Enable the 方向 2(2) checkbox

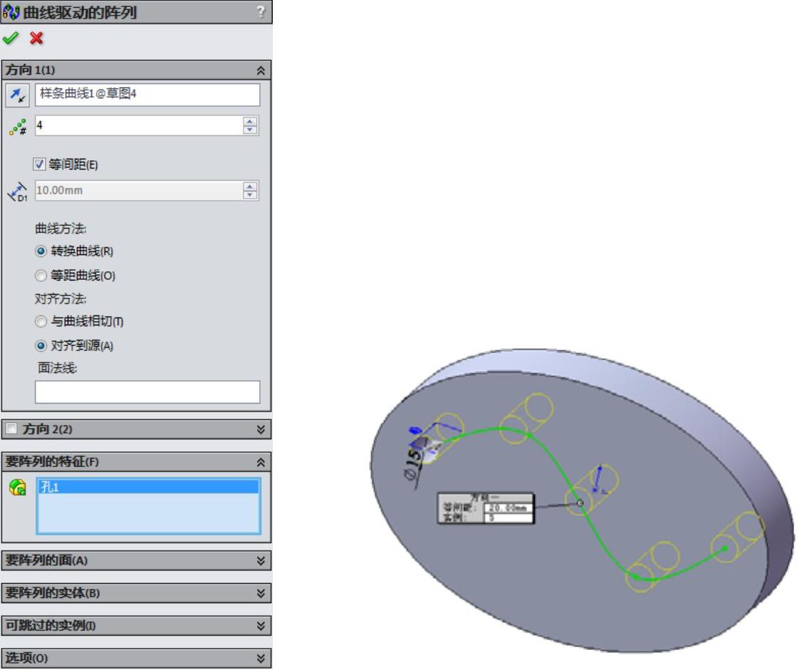(11, 429)
